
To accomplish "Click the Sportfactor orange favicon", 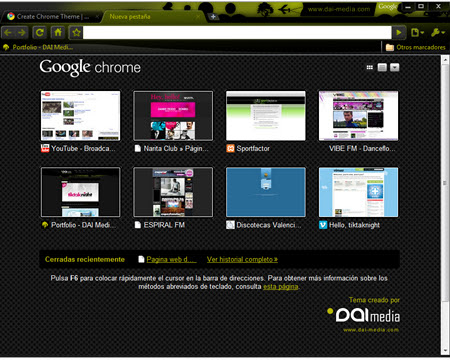I will coord(230,148).
